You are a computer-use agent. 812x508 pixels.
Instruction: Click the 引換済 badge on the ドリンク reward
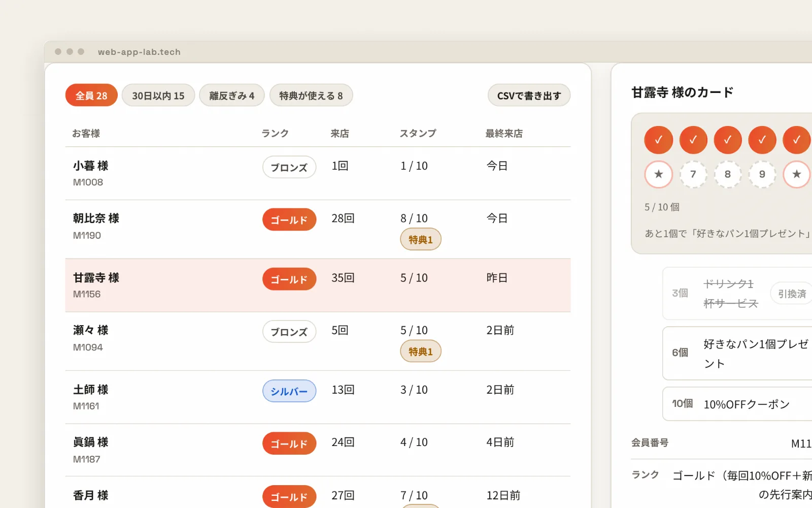point(792,294)
